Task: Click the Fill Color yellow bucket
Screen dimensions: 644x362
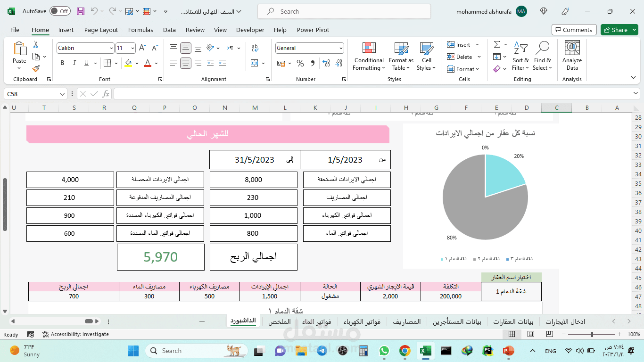Action: tap(128, 63)
